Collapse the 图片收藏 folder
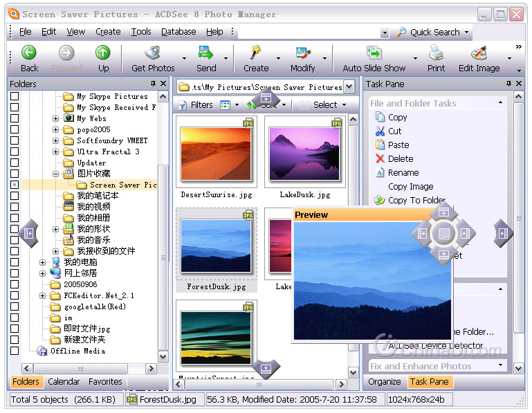 click(55, 174)
